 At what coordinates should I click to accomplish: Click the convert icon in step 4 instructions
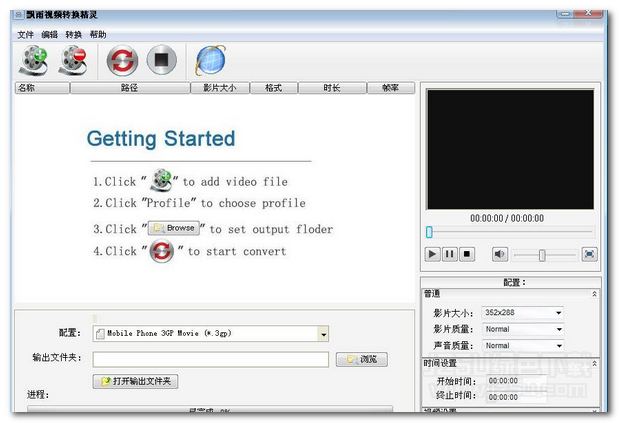coord(161,251)
